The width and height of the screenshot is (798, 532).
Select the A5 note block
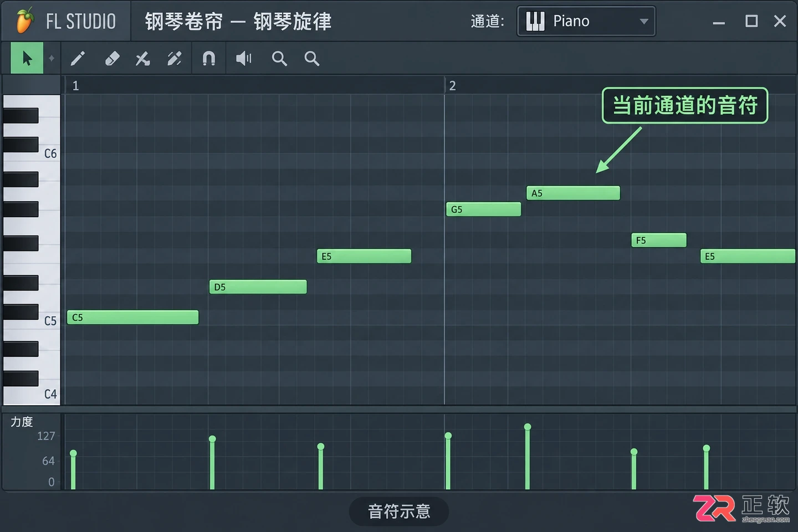(x=574, y=193)
